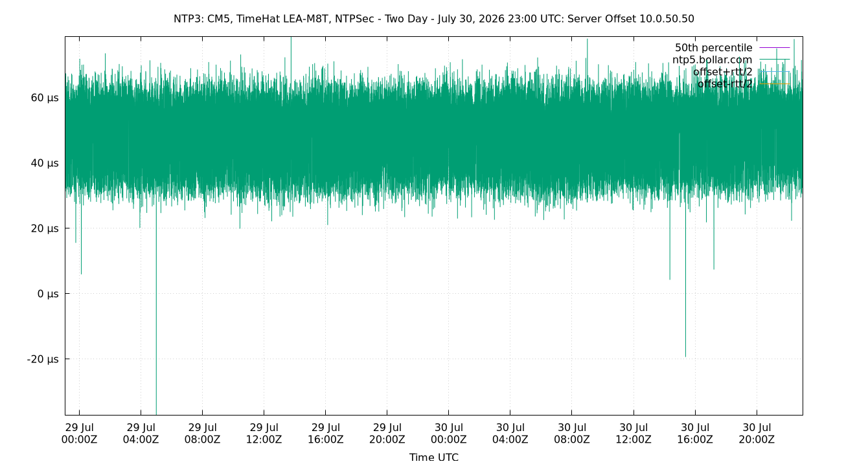Click the '40 µs' y-axis label
Screen dimensions: 868x466
pos(45,163)
